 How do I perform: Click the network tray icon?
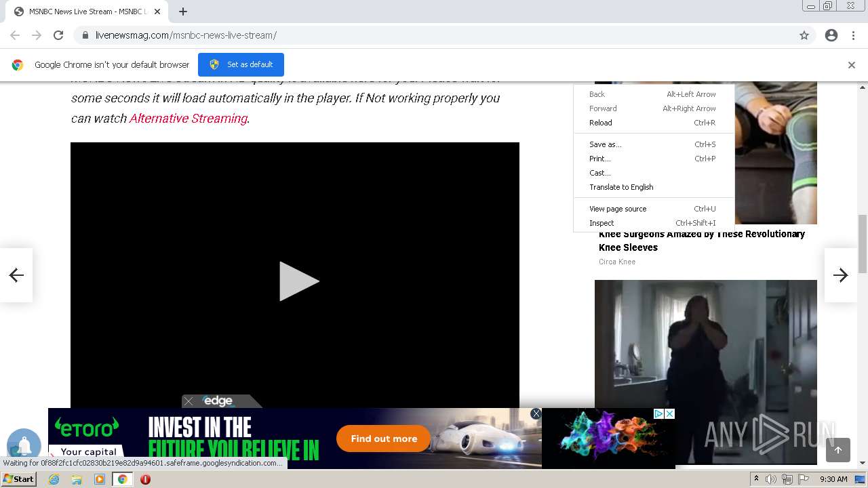(x=787, y=479)
